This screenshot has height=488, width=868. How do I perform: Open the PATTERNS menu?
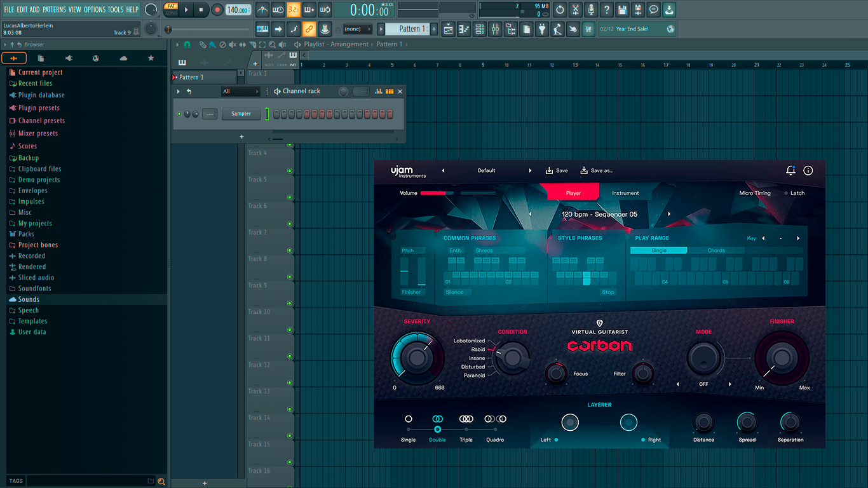point(54,10)
